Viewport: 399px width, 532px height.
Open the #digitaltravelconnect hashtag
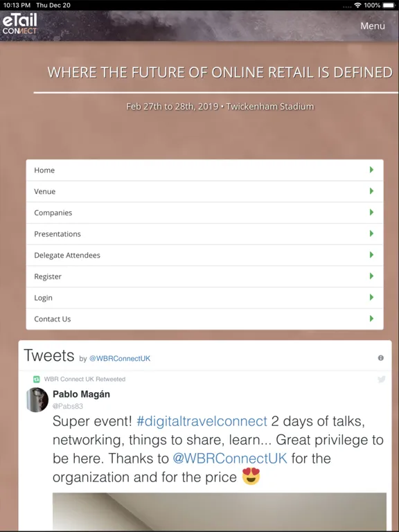click(x=202, y=421)
